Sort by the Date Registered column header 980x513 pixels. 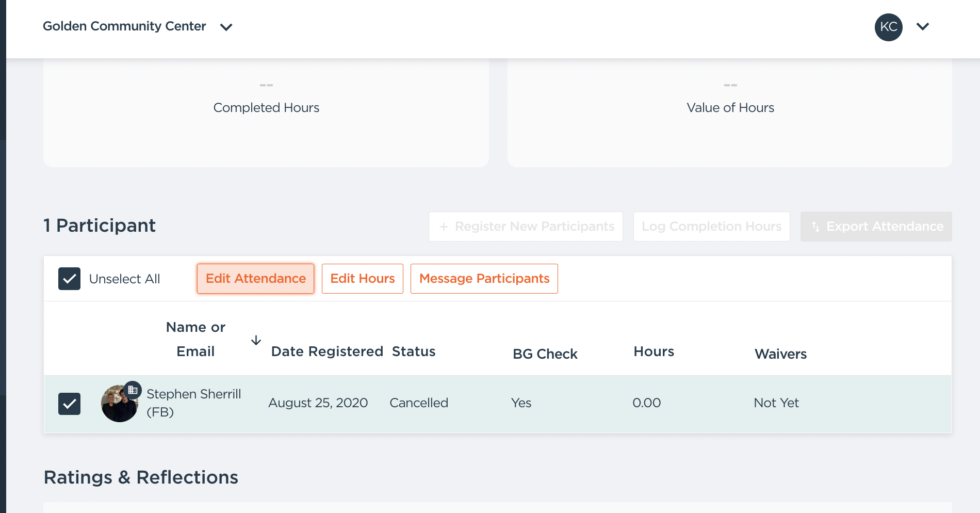point(327,351)
